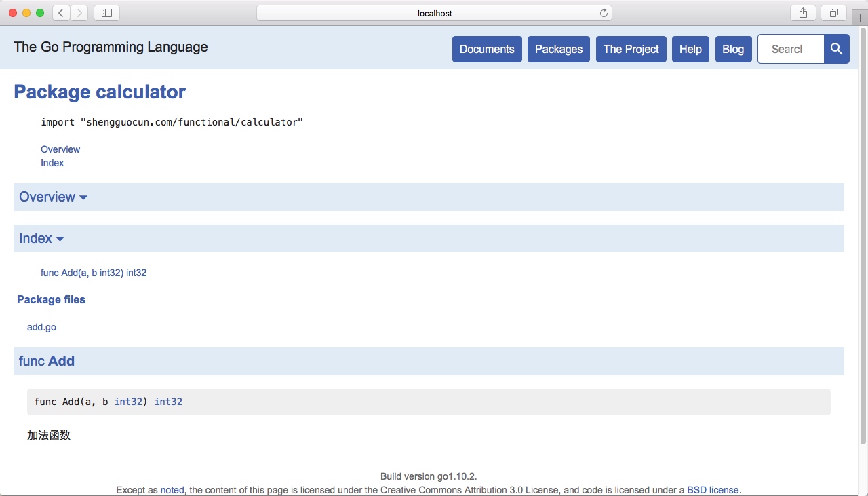The height and width of the screenshot is (496, 868).
Task: Focus the Search input field
Action: (x=791, y=49)
